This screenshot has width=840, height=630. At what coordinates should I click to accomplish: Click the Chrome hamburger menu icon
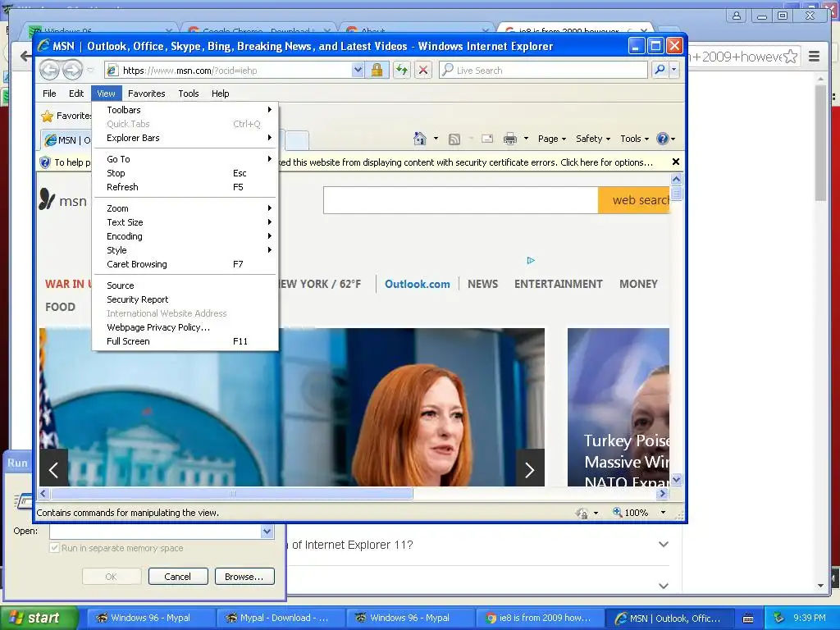pos(815,56)
